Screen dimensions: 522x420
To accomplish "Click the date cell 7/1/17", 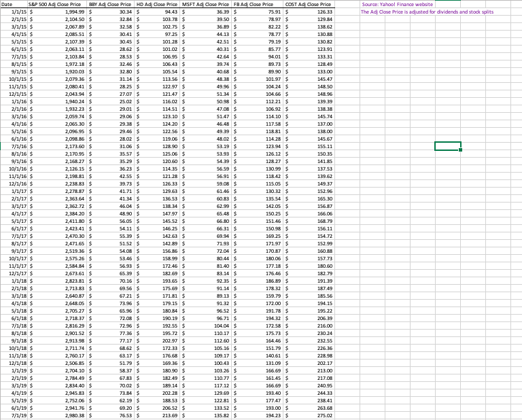I will (x=14, y=236).
